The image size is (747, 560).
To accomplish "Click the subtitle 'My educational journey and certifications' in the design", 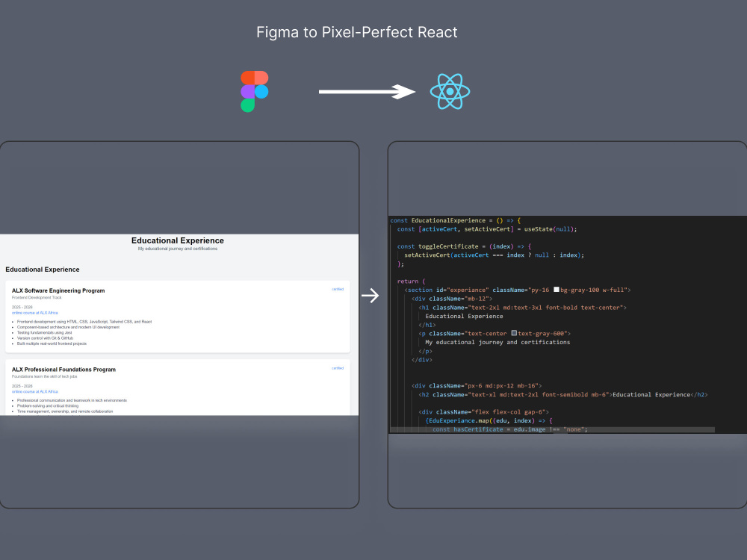I will point(178,249).
